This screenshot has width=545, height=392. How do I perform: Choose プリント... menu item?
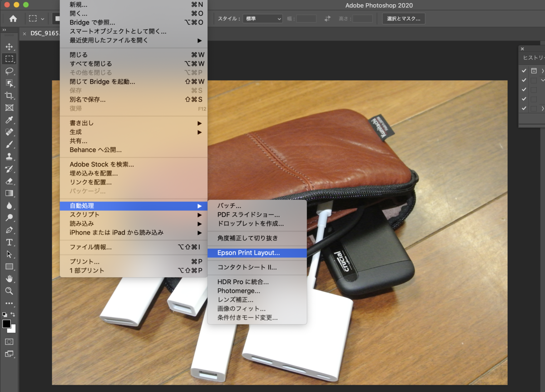click(x=134, y=261)
